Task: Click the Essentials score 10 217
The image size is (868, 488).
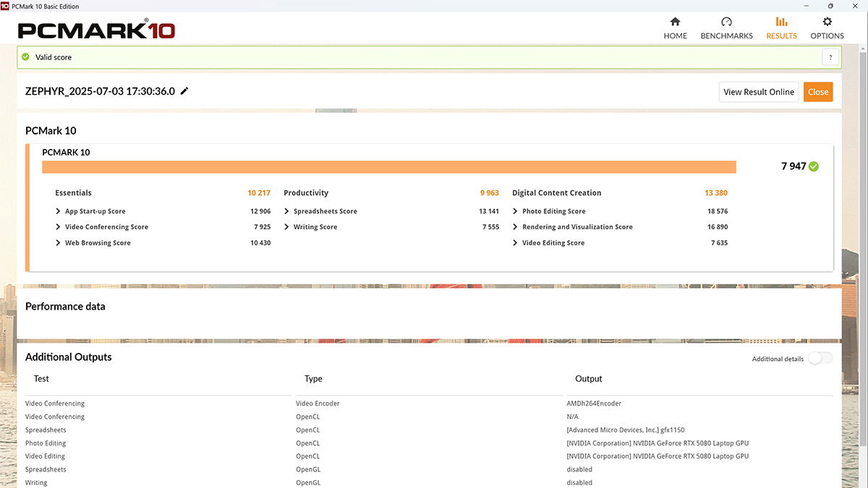Action: pyautogui.click(x=259, y=193)
